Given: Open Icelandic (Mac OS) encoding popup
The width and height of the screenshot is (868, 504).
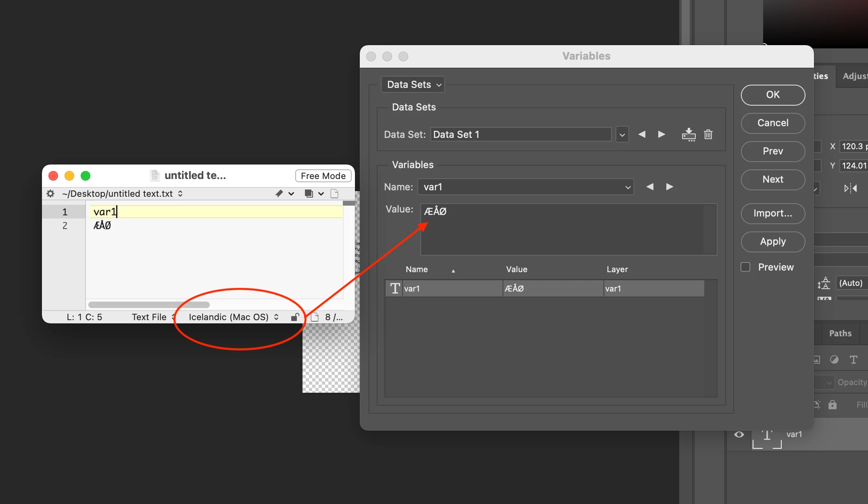Looking at the screenshot, I should pos(233,317).
